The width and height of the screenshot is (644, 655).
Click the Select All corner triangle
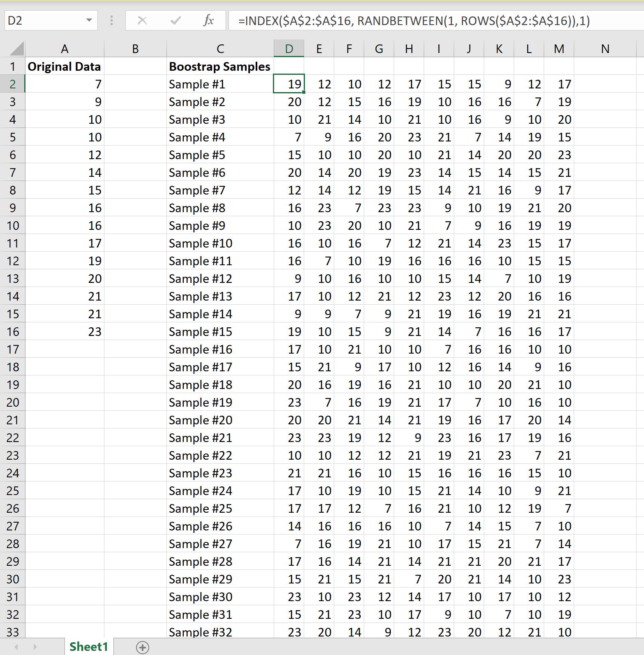tap(16, 49)
